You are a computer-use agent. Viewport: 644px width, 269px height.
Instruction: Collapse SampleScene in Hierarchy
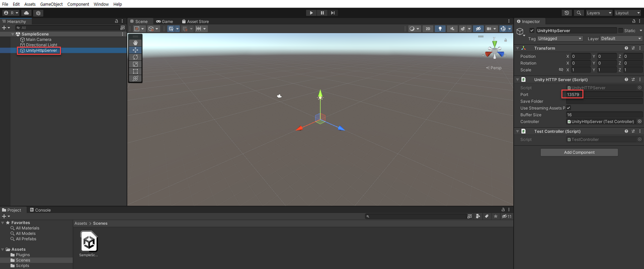point(13,34)
